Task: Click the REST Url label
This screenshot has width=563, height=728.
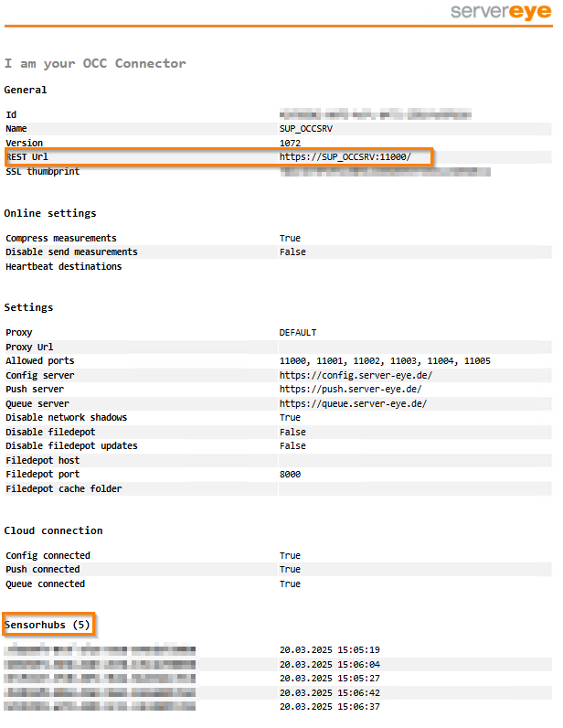Action: coord(27,157)
